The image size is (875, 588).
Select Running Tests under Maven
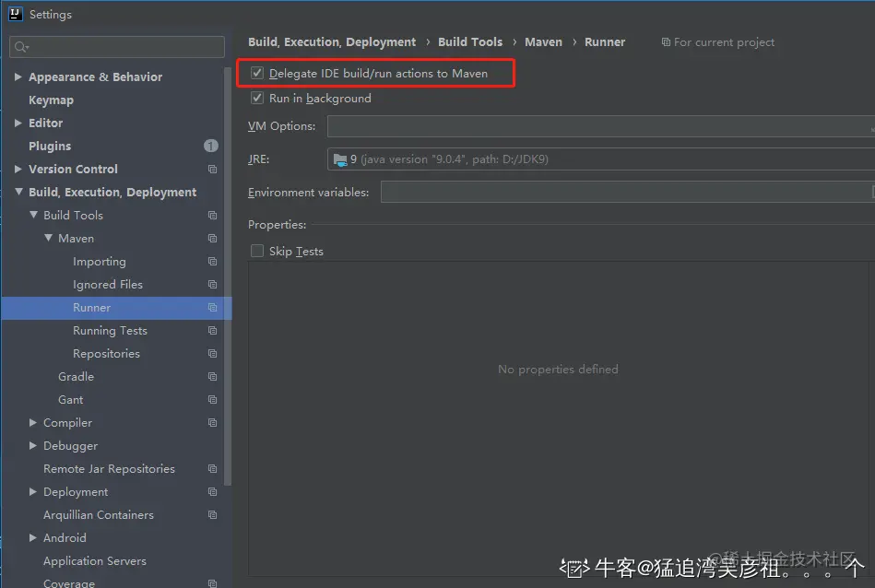pyautogui.click(x=110, y=331)
